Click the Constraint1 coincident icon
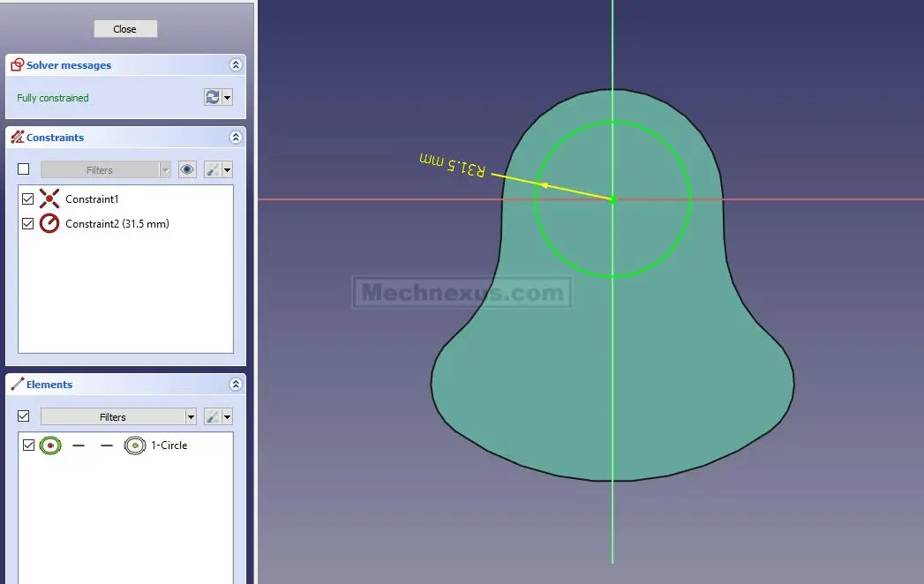The height and width of the screenshot is (584, 924). pos(49,198)
